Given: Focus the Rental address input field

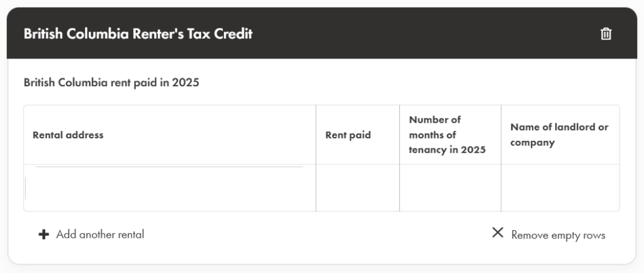Looking at the screenshot, I should [169, 188].
